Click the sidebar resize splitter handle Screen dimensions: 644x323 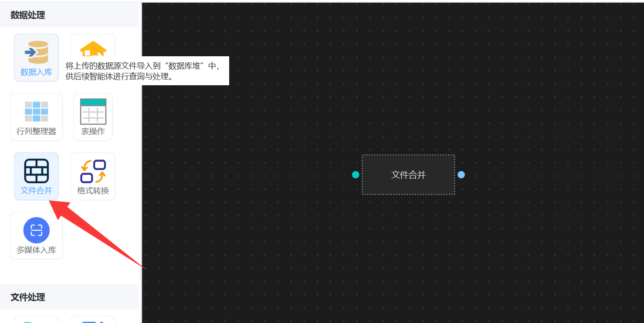pos(140,273)
